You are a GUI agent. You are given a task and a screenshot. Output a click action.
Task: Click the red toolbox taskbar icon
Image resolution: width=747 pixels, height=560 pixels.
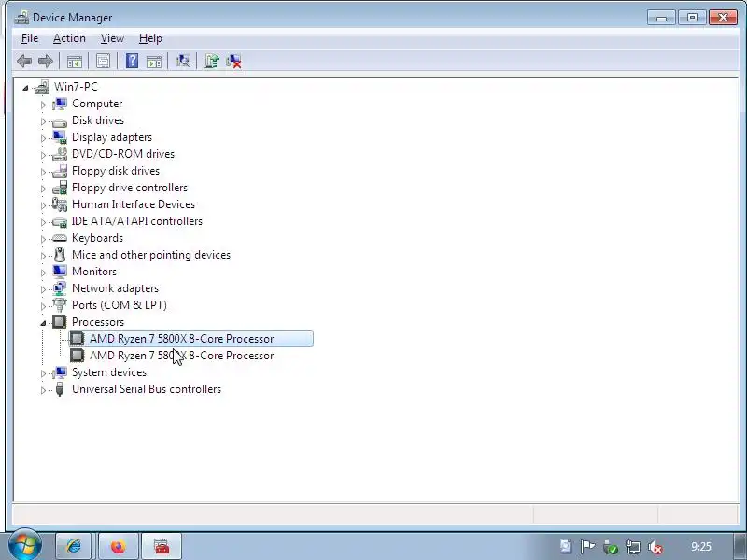click(162, 546)
